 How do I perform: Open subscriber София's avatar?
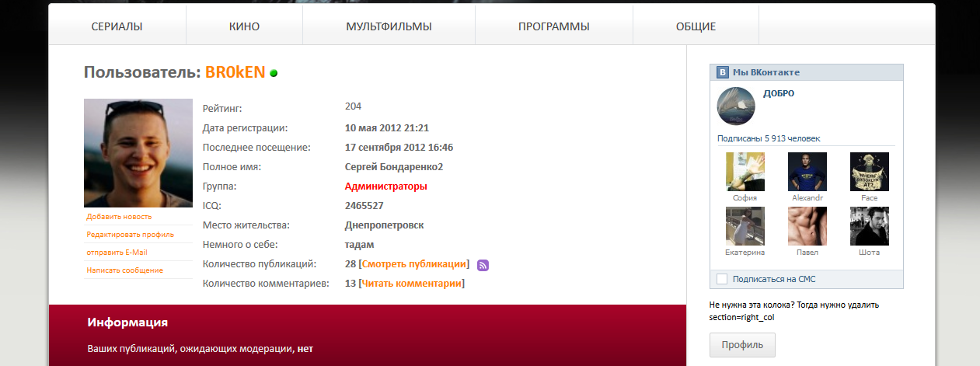tap(745, 172)
